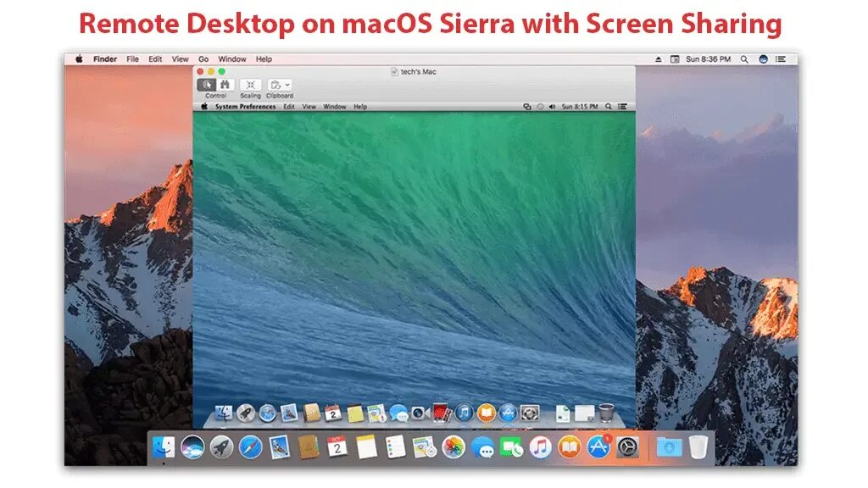Viewport: 868px width, 488px height.
Task: Open the Go menu
Action: (x=203, y=59)
